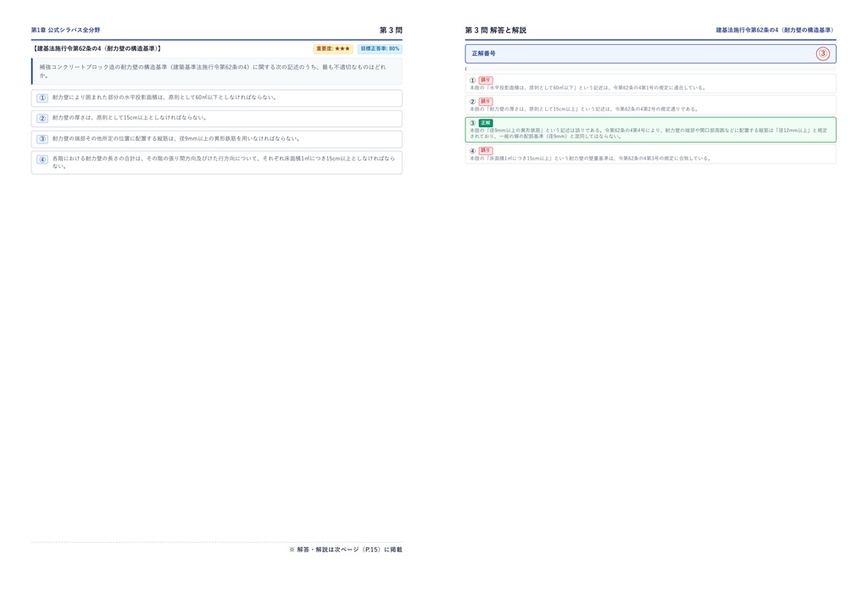
Task: Select the boxed ④ marker of the fourth answer choice
Action: (42, 159)
